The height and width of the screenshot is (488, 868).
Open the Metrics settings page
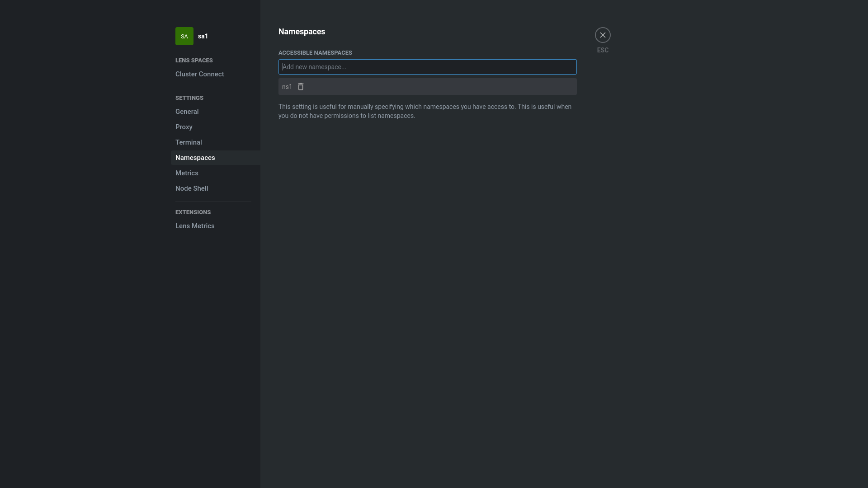pos(187,173)
